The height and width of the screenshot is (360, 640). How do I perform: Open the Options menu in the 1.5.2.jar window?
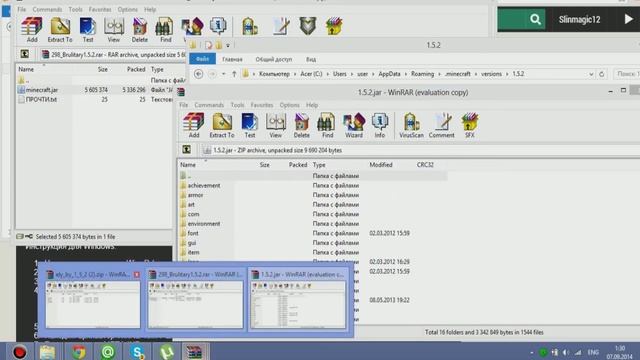click(289, 105)
